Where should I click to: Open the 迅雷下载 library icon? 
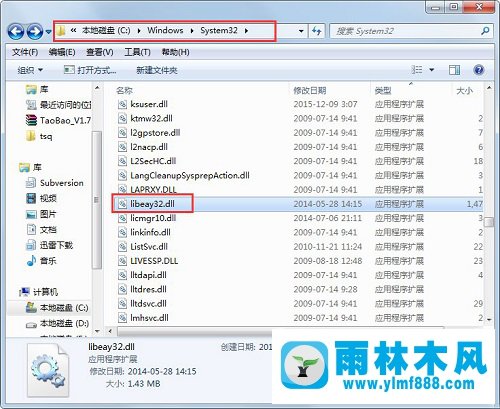(x=31, y=245)
